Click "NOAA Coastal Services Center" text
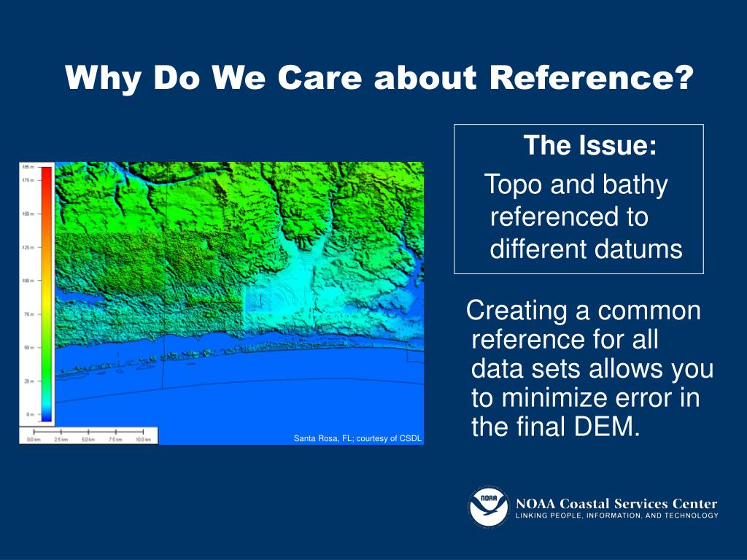The height and width of the screenshot is (560, 747). [x=616, y=503]
